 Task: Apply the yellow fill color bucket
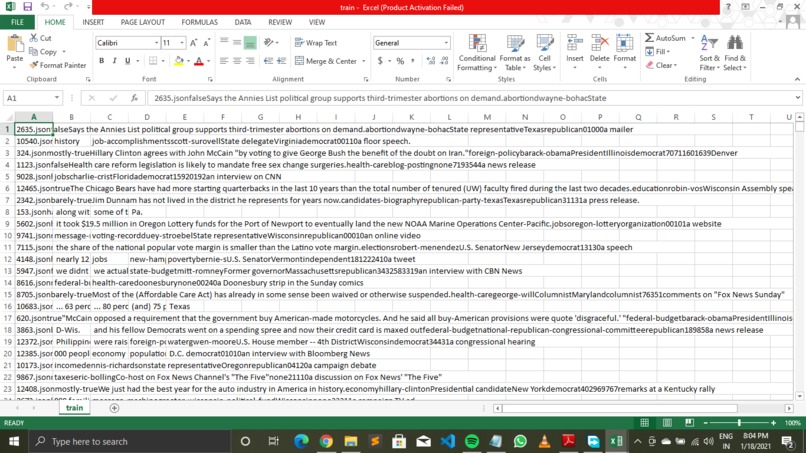178,61
